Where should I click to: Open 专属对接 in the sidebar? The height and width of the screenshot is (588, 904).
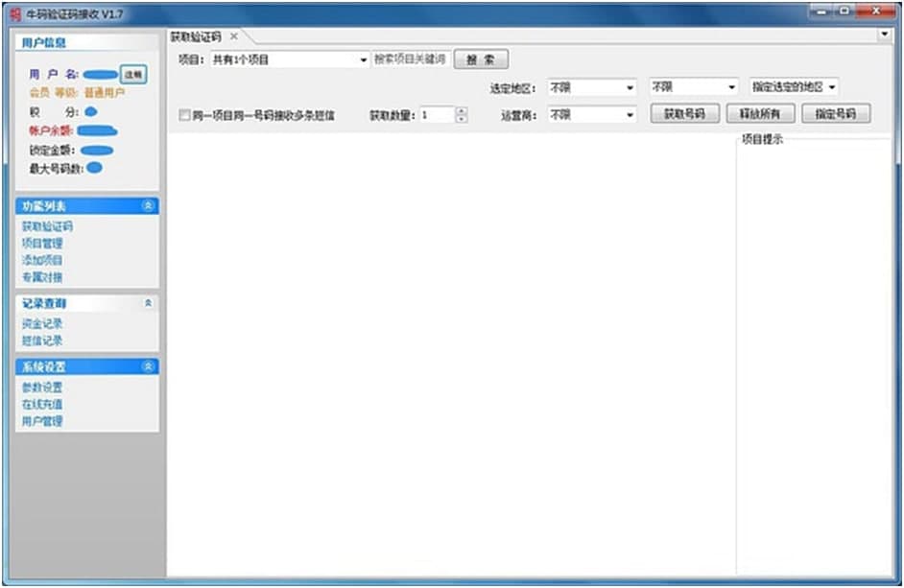pyautogui.click(x=42, y=277)
